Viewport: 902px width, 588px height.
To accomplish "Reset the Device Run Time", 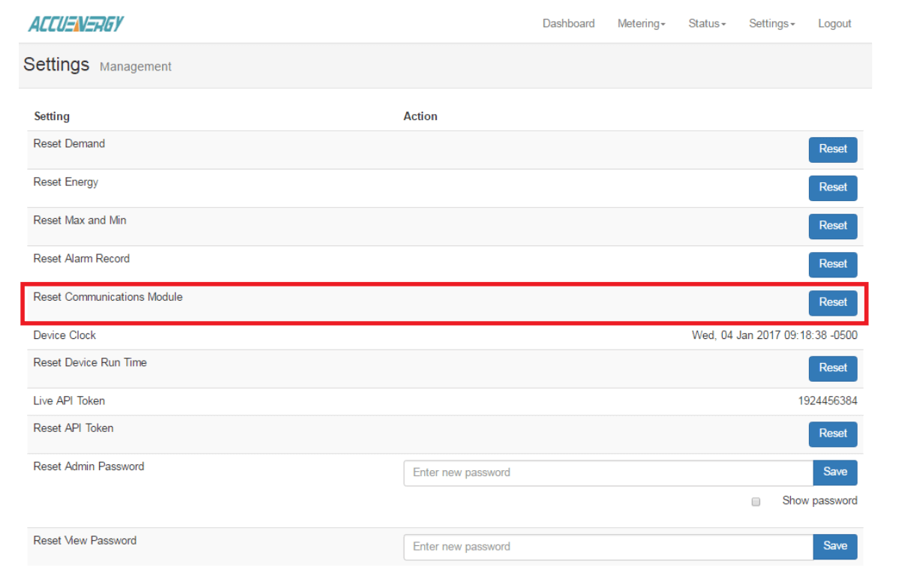I will pos(832,368).
